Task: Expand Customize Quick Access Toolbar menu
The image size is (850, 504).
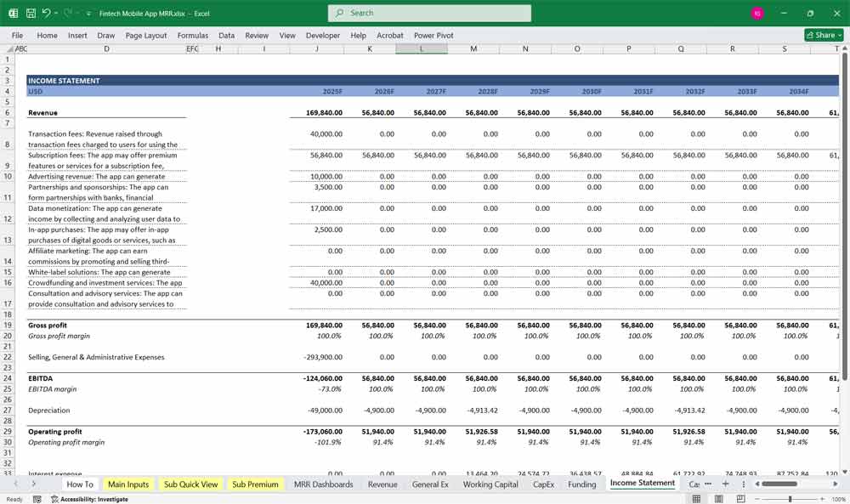Action: point(88,14)
